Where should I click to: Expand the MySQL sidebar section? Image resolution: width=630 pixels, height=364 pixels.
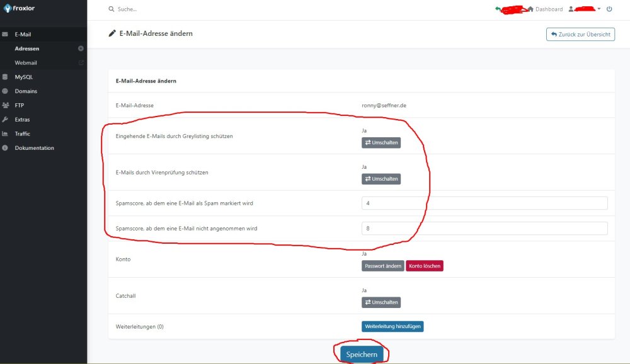(x=24, y=77)
